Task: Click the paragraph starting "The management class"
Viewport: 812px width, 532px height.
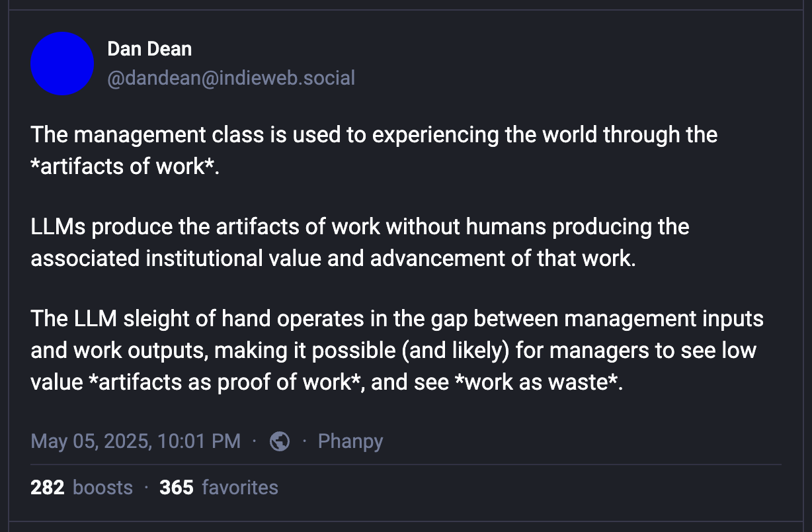Action: (374, 150)
